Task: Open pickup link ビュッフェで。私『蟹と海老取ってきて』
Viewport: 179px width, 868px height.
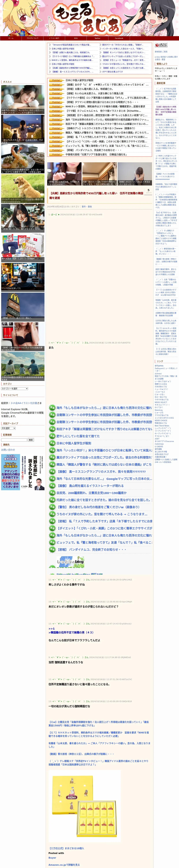Action: click(x=107, y=146)
